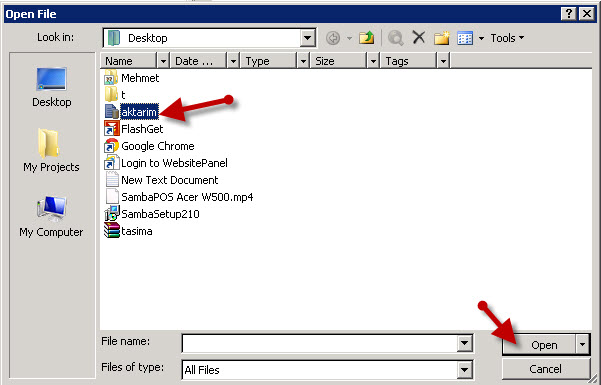Delete selected item with X icon

point(419,38)
